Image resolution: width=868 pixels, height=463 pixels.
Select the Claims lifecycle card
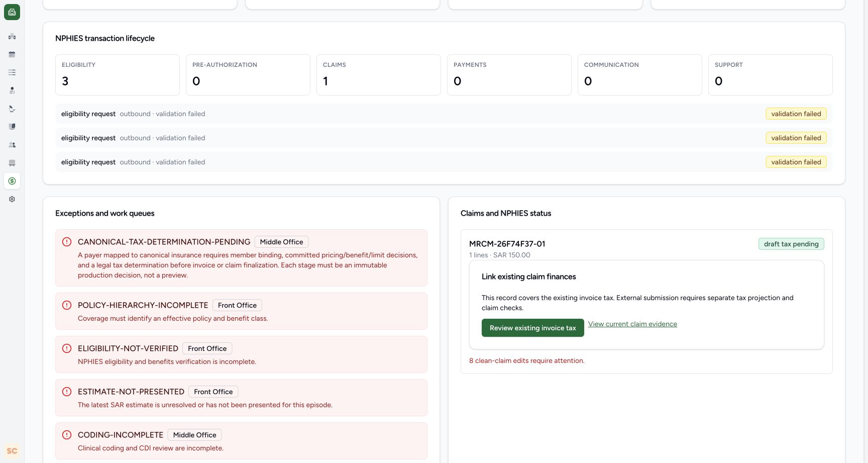click(x=379, y=75)
